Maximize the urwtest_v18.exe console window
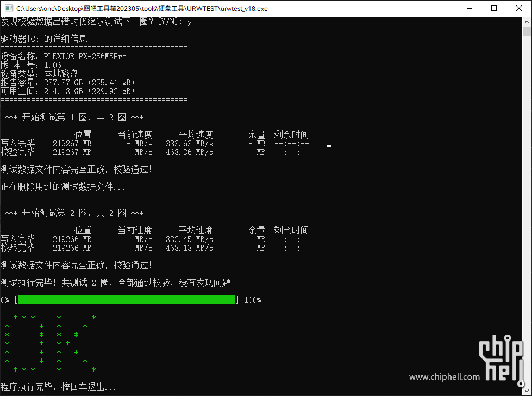This screenshot has width=532, height=396. pos(494,8)
